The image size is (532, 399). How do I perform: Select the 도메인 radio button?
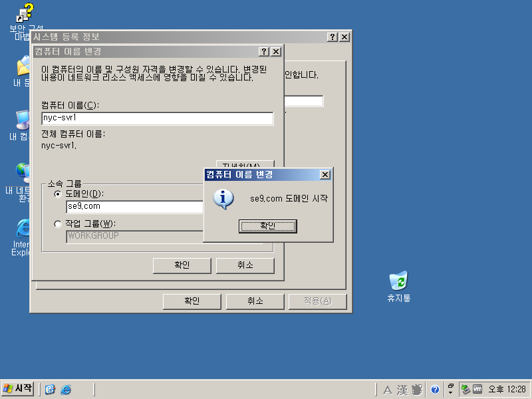coord(58,194)
